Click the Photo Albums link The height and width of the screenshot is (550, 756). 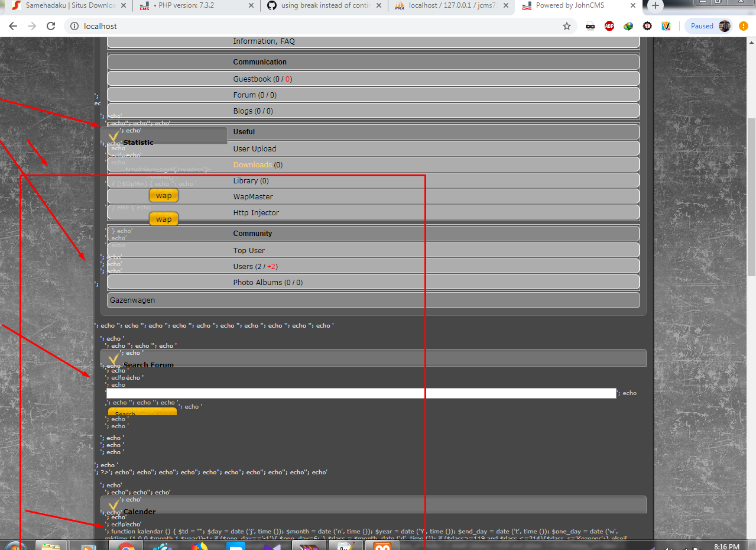(x=257, y=282)
